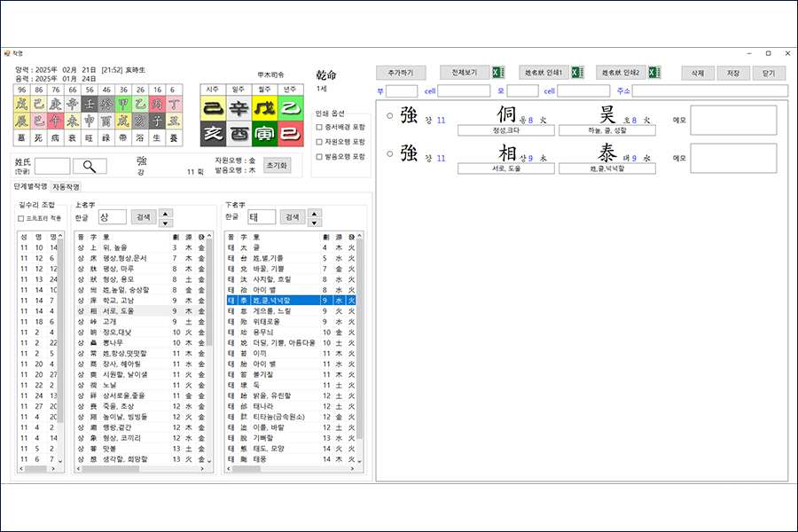Enable the 증서배경 포함 checkbox
This screenshot has height=532, width=798.
(x=320, y=127)
